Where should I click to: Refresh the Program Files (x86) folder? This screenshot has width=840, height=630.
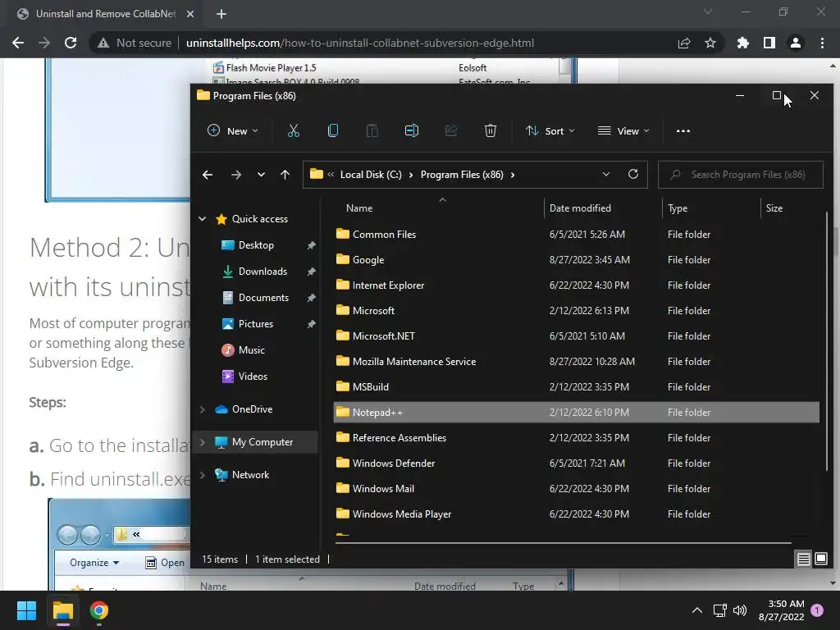click(x=632, y=174)
